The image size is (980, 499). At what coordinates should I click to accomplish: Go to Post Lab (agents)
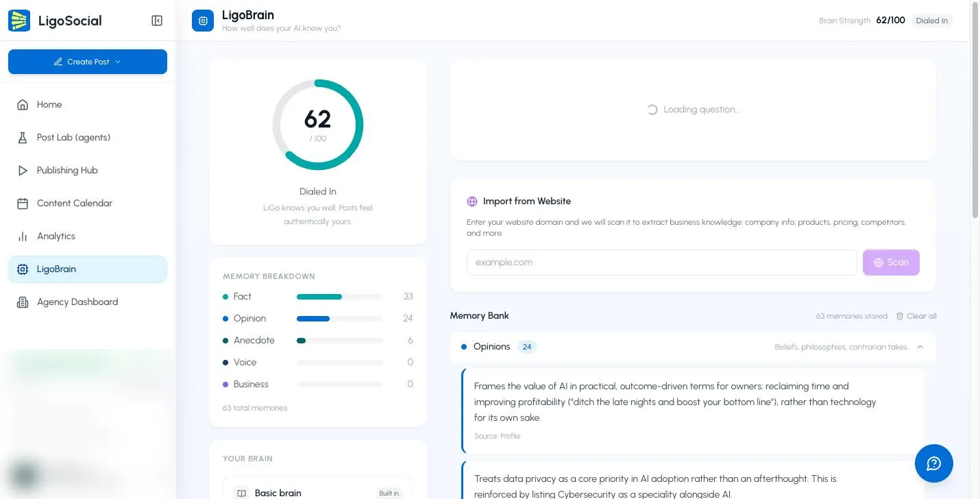pyautogui.click(x=88, y=138)
